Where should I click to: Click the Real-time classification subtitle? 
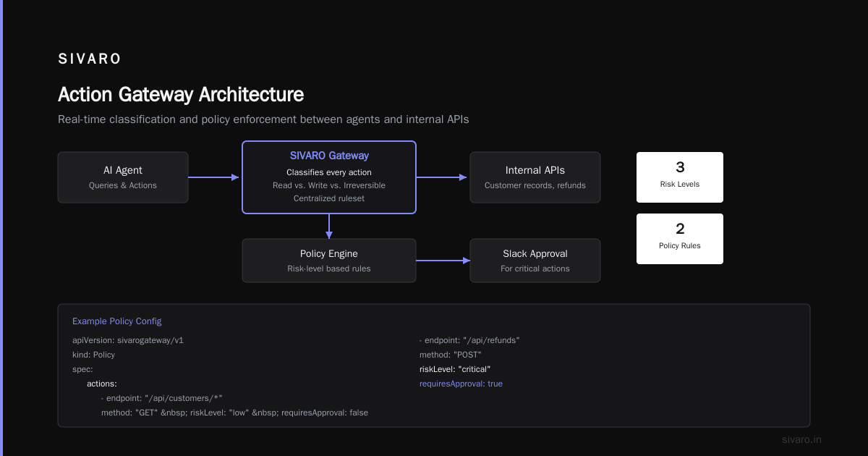(263, 119)
